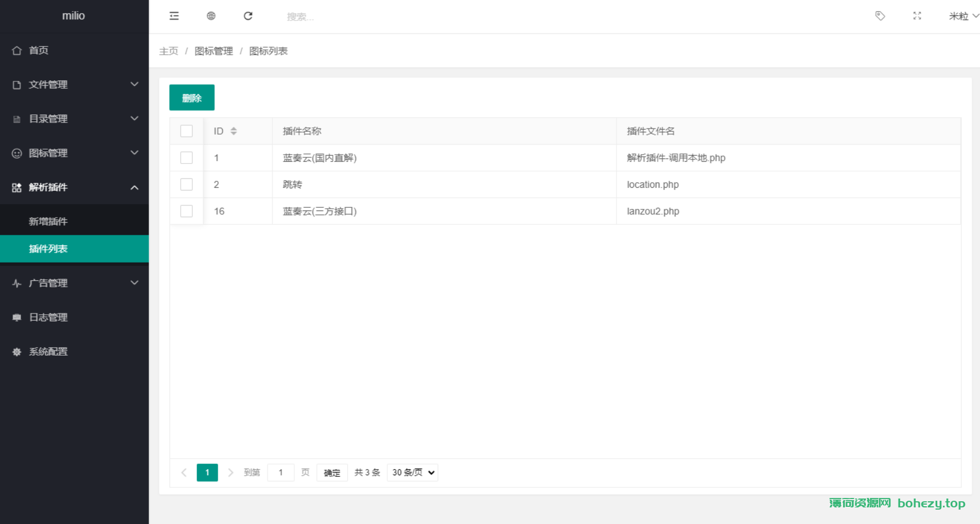Check the row for 蓝奏云(国内直解)
The image size is (980, 524).
click(x=187, y=158)
